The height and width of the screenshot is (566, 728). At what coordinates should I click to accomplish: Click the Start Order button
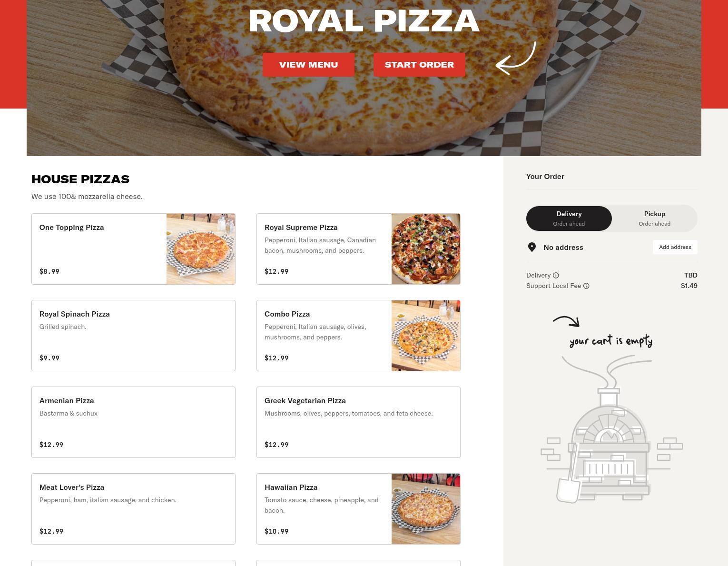coord(419,65)
